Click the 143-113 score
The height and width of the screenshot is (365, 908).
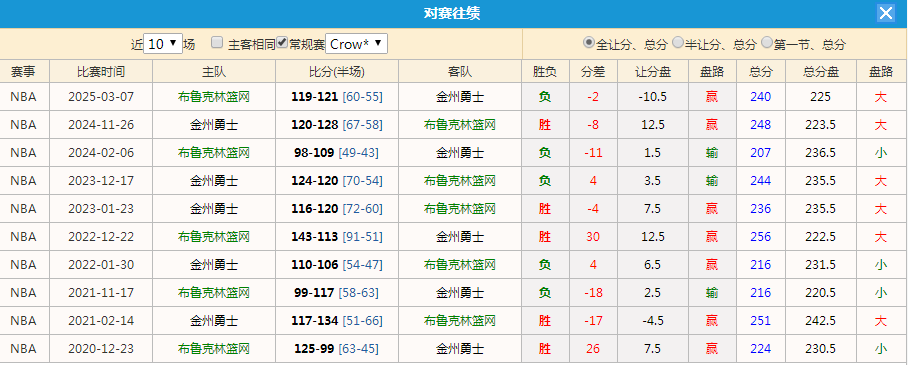[x=314, y=237]
